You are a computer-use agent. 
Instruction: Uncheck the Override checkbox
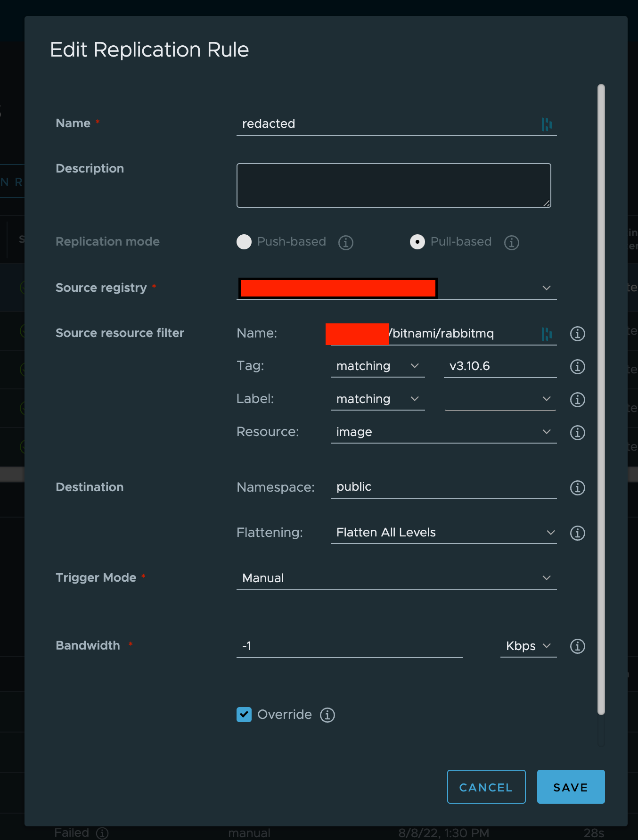244,715
